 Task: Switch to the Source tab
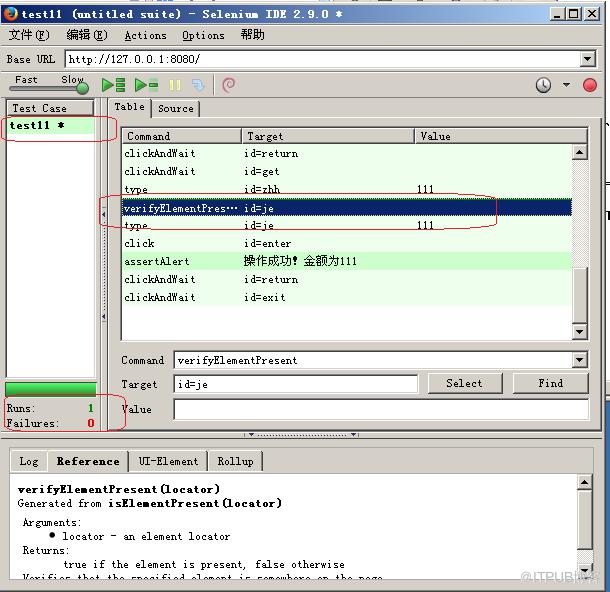pyautogui.click(x=175, y=109)
